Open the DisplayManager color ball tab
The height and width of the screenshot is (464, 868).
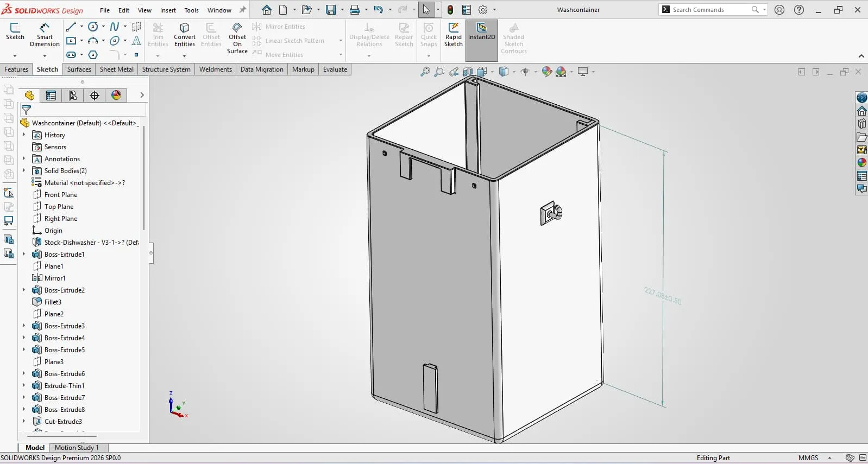[x=116, y=96]
